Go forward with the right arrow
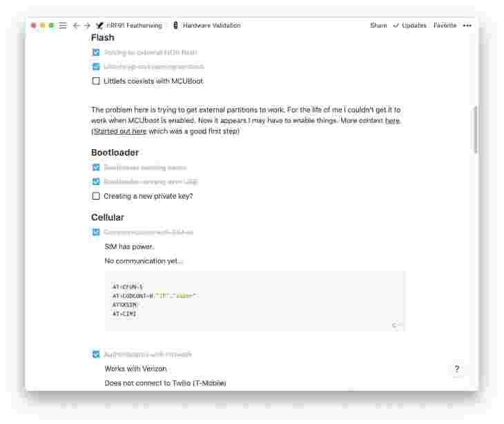Viewport: 504px width, 424px height. click(87, 26)
